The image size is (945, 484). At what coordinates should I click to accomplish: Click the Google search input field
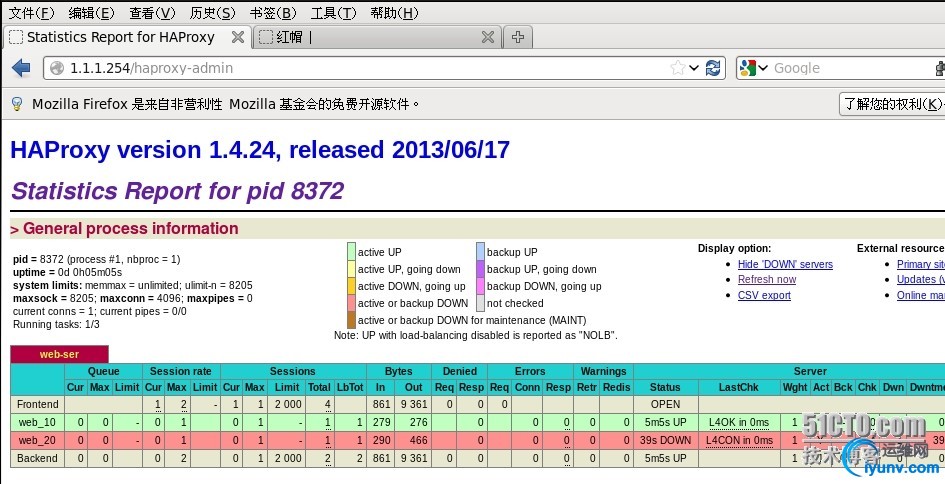click(853, 68)
